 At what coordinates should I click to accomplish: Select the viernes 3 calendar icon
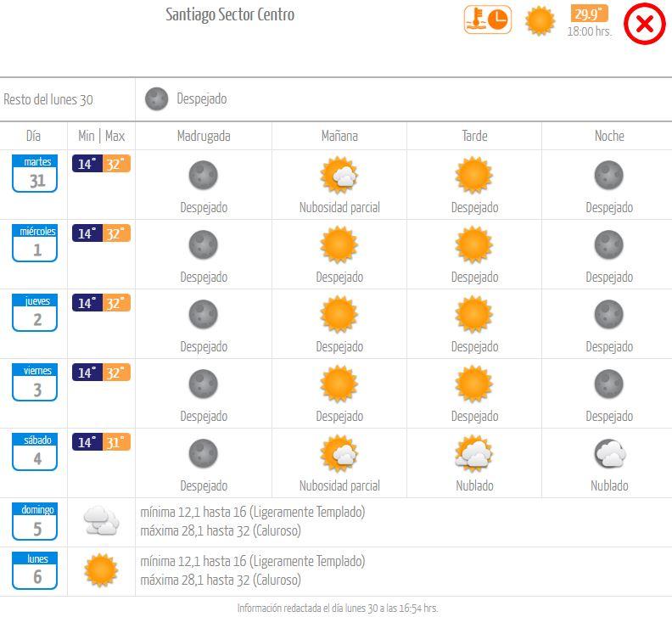pyautogui.click(x=35, y=382)
